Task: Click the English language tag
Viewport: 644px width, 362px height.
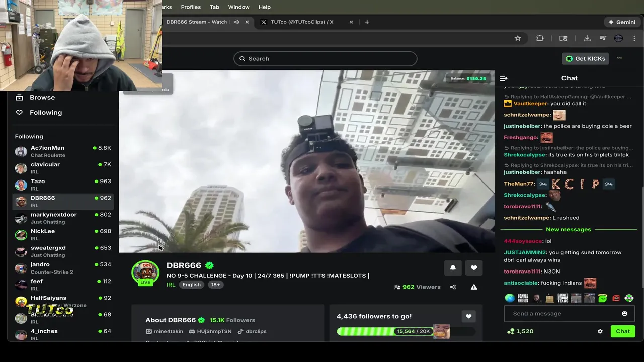Action: (191, 285)
